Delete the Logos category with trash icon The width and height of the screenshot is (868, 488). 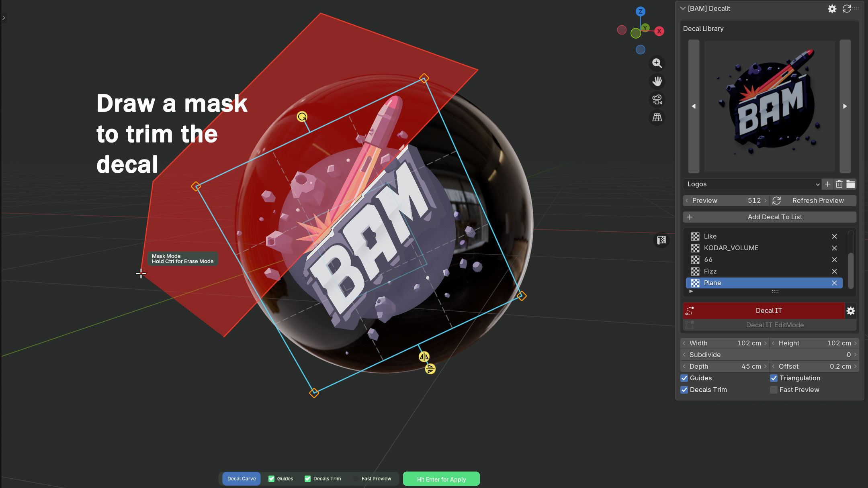[x=839, y=184]
